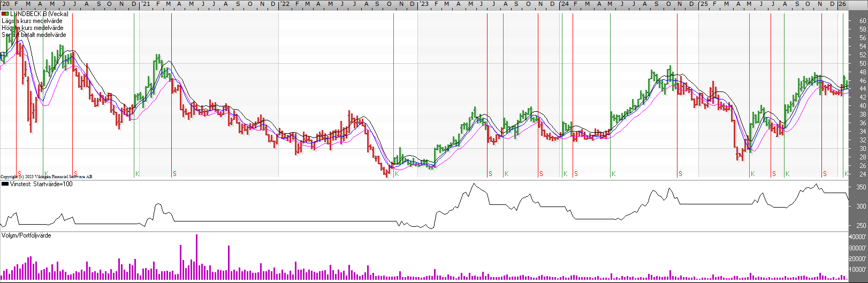Click the S sell marker at June 2023
The width and height of the screenshot is (868, 283).
490,174
